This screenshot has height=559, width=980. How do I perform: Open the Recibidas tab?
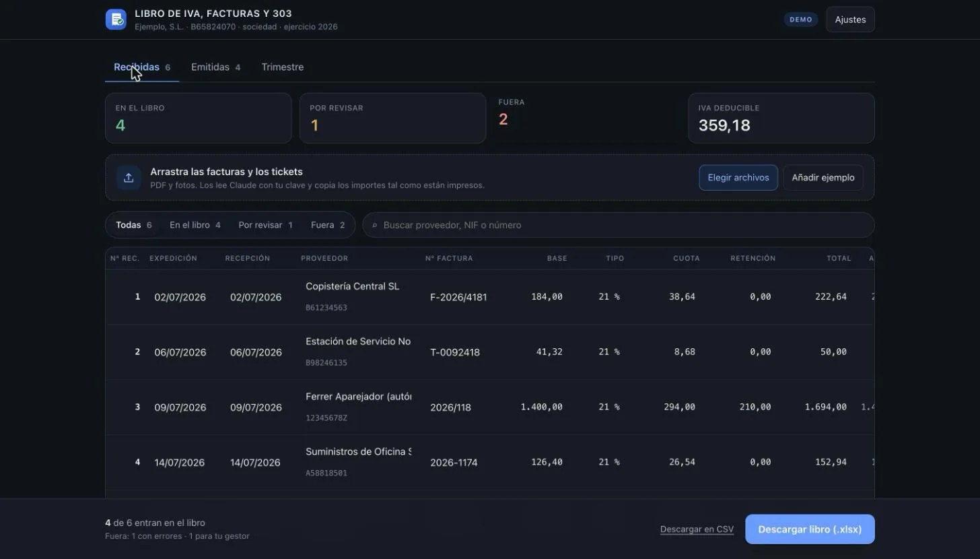tap(142, 67)
